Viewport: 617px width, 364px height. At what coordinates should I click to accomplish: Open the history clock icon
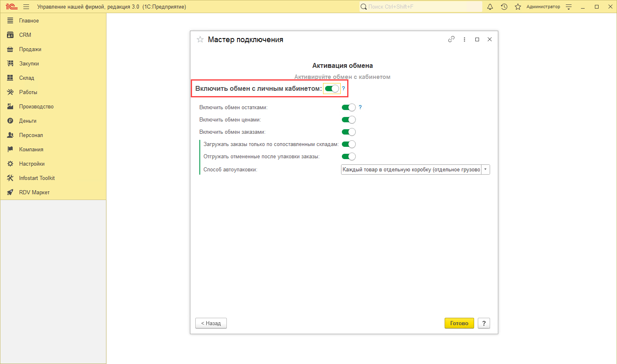504,7
